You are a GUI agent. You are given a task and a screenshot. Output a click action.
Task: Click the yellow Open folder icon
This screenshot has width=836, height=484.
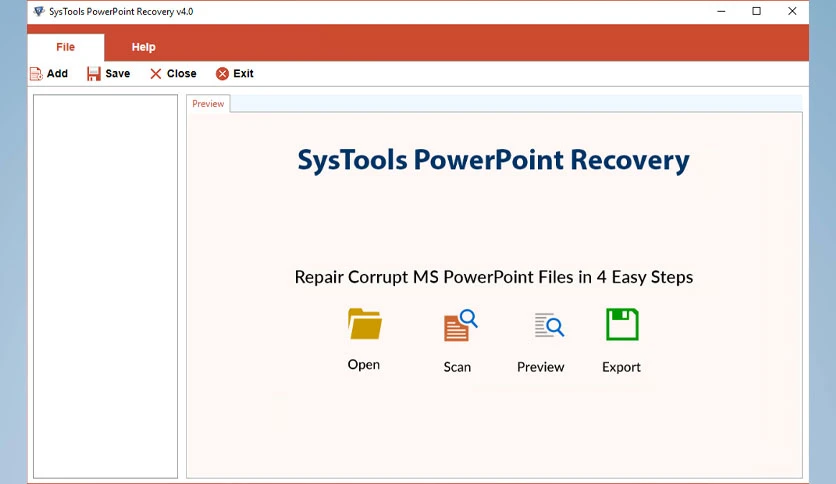[365, 324]
